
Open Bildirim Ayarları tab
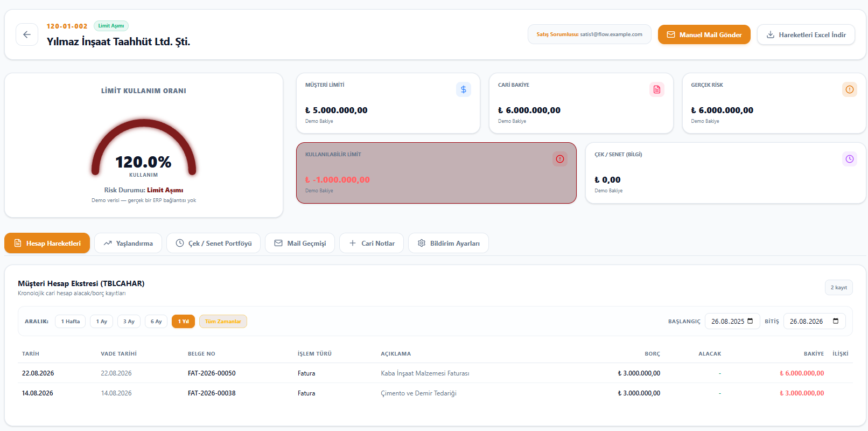click(449, 243)
